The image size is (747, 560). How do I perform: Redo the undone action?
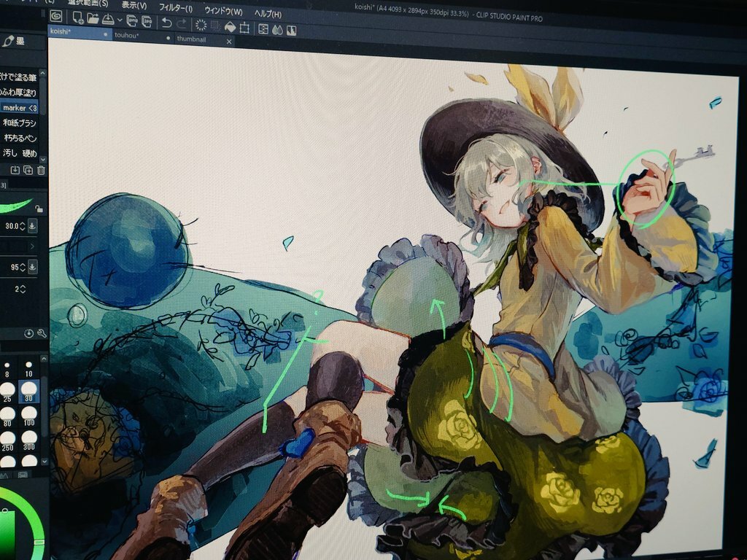[182, 23]
